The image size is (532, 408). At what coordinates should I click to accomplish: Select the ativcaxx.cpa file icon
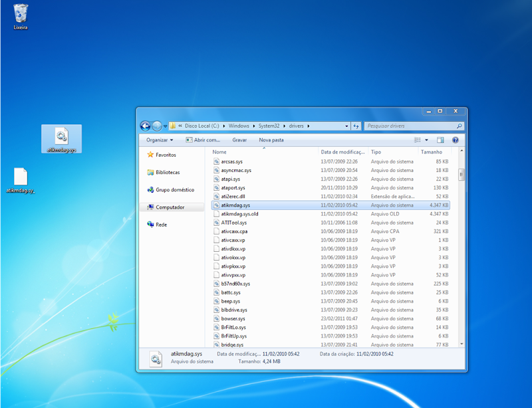pyautogui.click(x=216, y=231)
